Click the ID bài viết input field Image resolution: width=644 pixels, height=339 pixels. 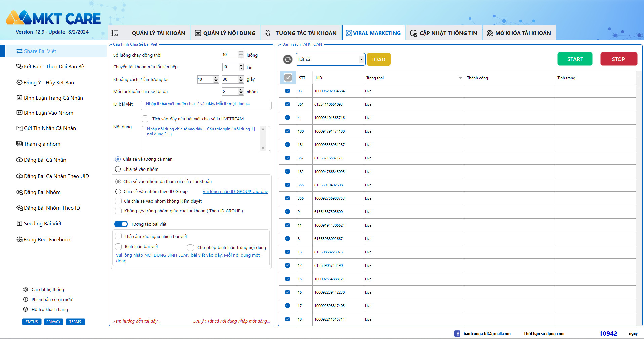[x=206, y=105]
